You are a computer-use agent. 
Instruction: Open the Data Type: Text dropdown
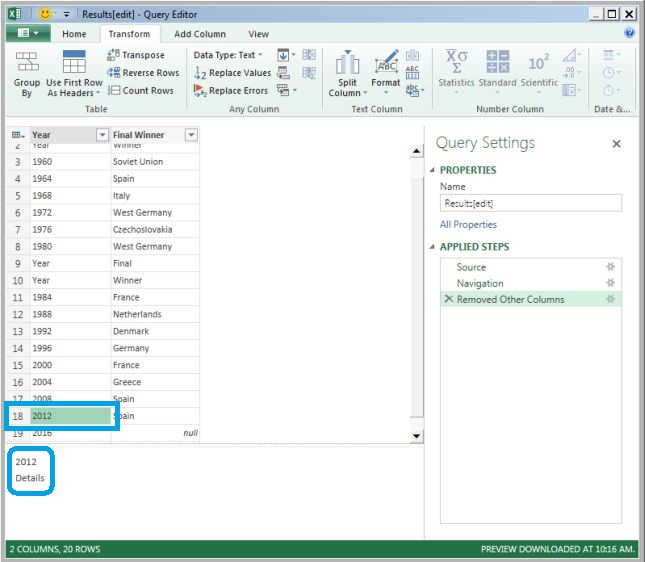[x=229, y=55]
